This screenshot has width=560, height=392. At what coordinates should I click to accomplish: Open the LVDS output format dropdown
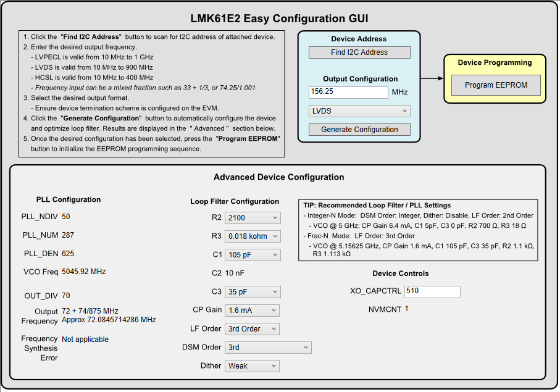pos(359,111)
